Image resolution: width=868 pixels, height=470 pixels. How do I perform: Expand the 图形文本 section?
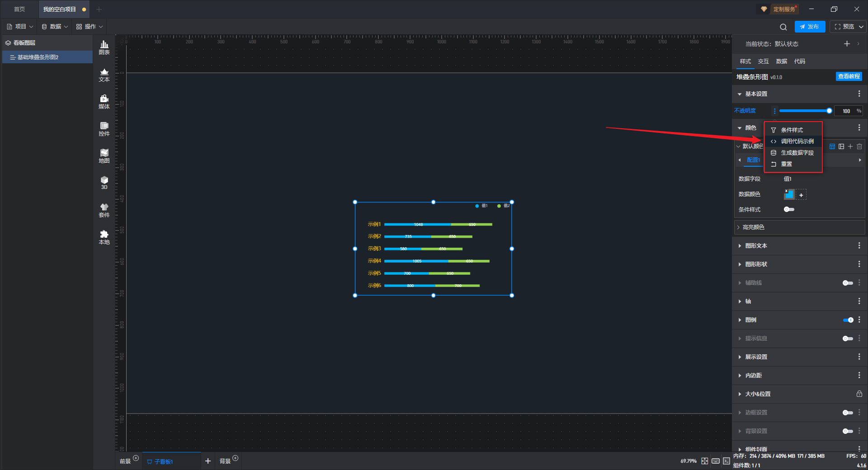740,246
